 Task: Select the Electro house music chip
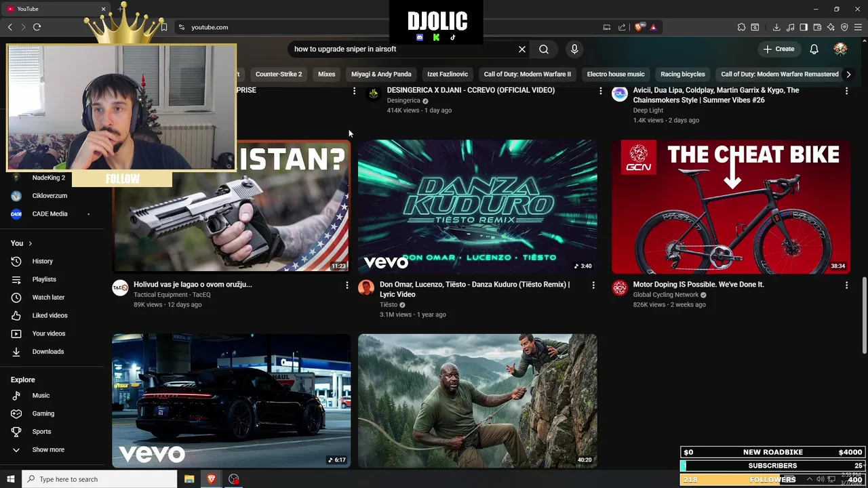click(616, 74)
